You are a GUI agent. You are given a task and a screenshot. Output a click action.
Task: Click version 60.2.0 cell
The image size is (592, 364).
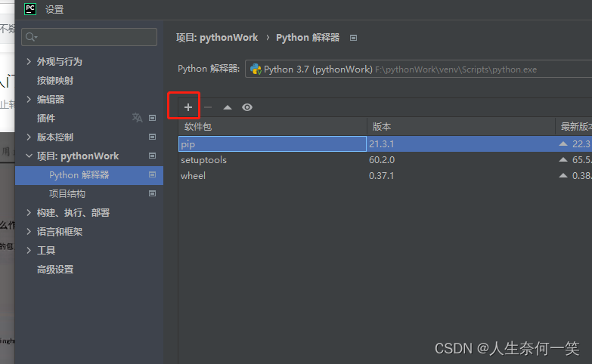tap(382, 159)
